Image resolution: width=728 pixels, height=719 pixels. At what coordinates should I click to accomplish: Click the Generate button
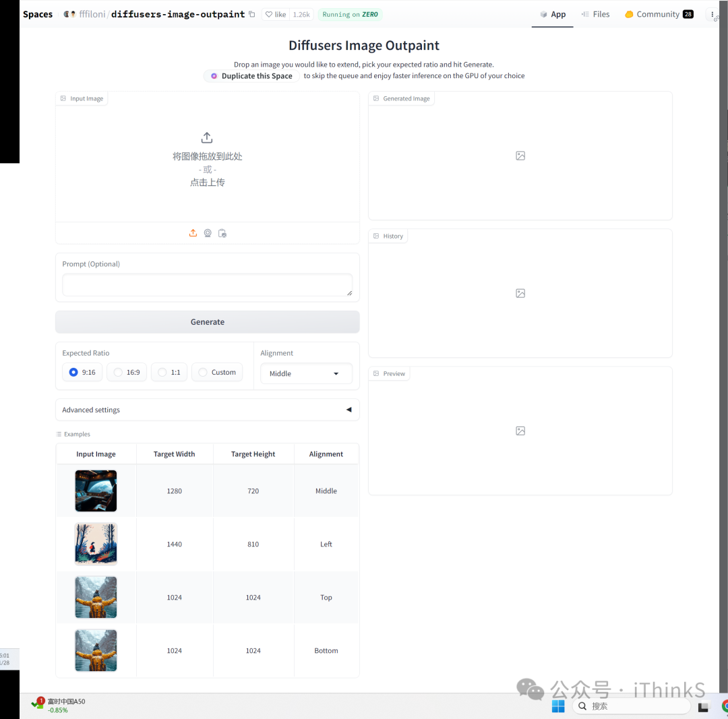point(207,322)
